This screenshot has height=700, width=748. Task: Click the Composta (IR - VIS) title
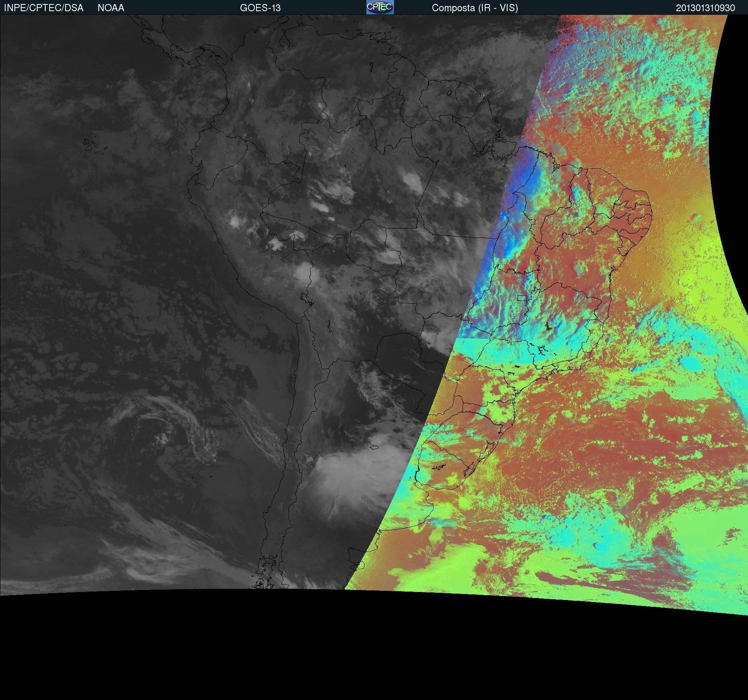pyautogui.click(x=475, y=8)
